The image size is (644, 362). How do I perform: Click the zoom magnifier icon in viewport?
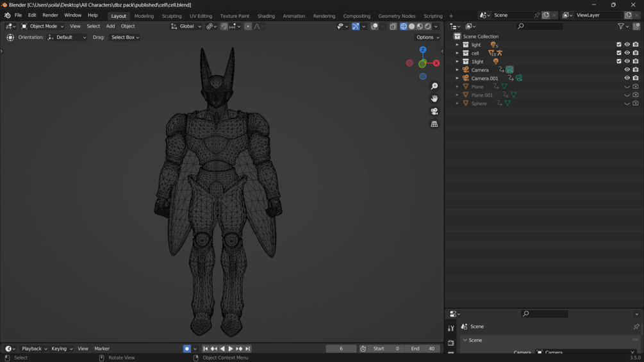(434, 86)
